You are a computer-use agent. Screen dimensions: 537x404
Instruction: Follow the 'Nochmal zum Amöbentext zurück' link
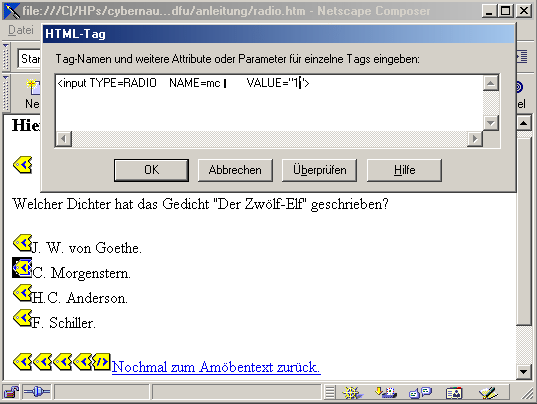pyautogui.click(x=216, y=367)
